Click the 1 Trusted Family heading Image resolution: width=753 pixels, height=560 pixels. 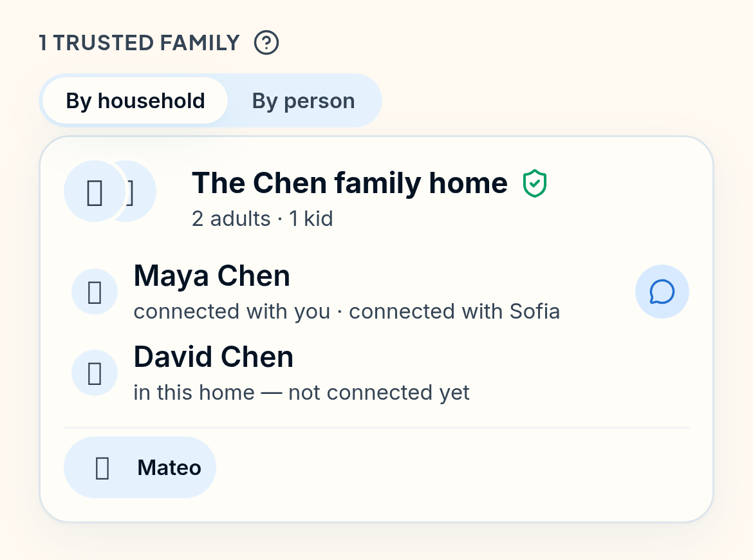[139, 42]
